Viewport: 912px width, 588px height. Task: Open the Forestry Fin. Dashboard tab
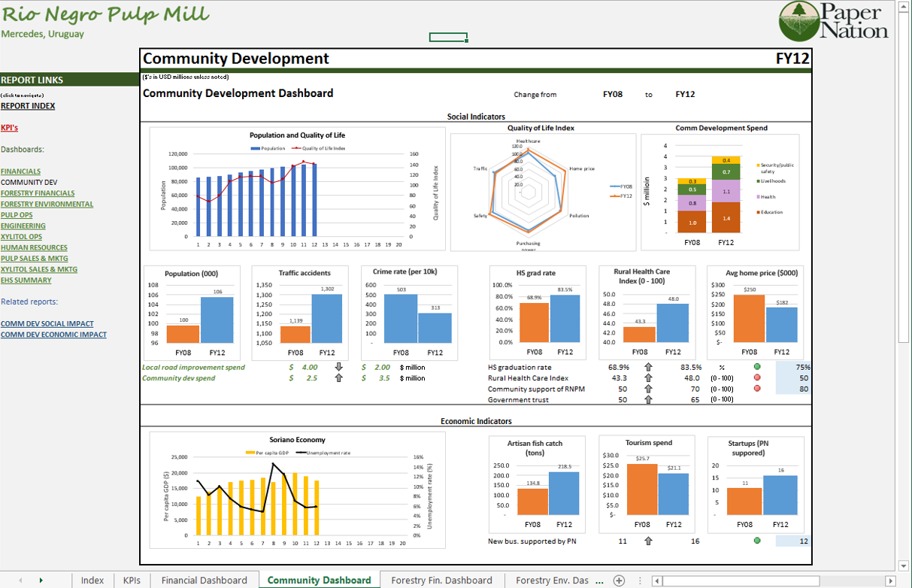tap(442, 580)
